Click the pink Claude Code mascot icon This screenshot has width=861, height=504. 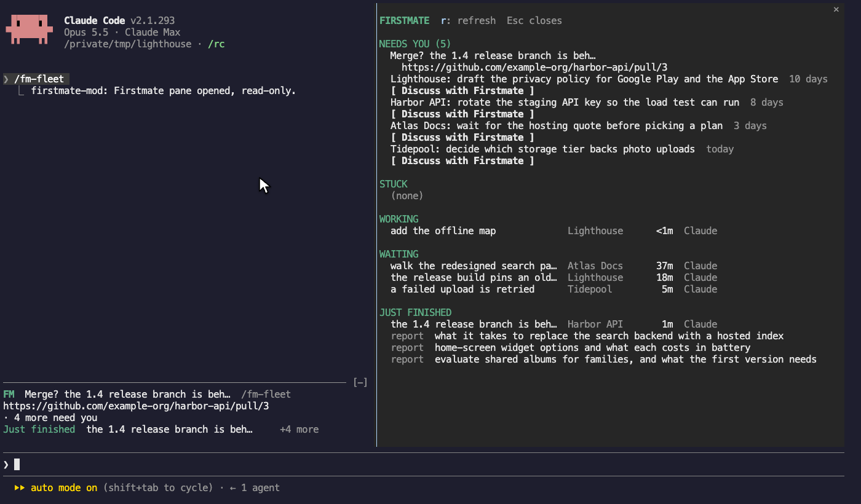[x=28, y=28]
